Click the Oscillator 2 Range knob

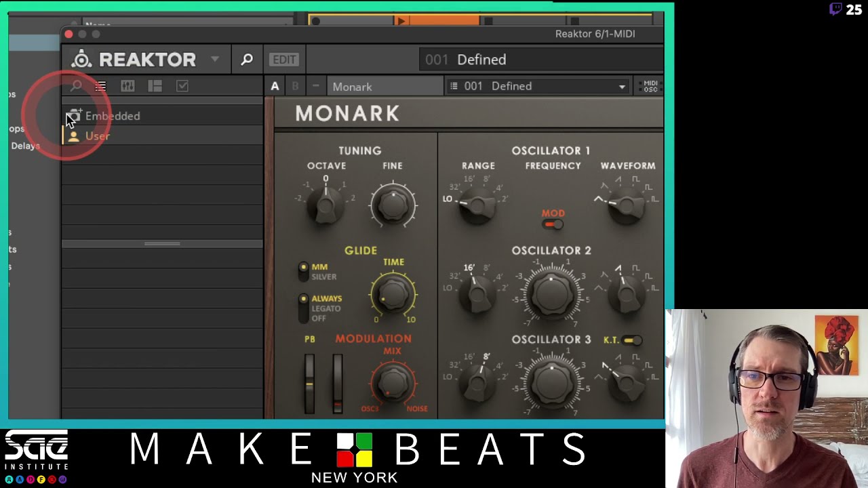477,293
